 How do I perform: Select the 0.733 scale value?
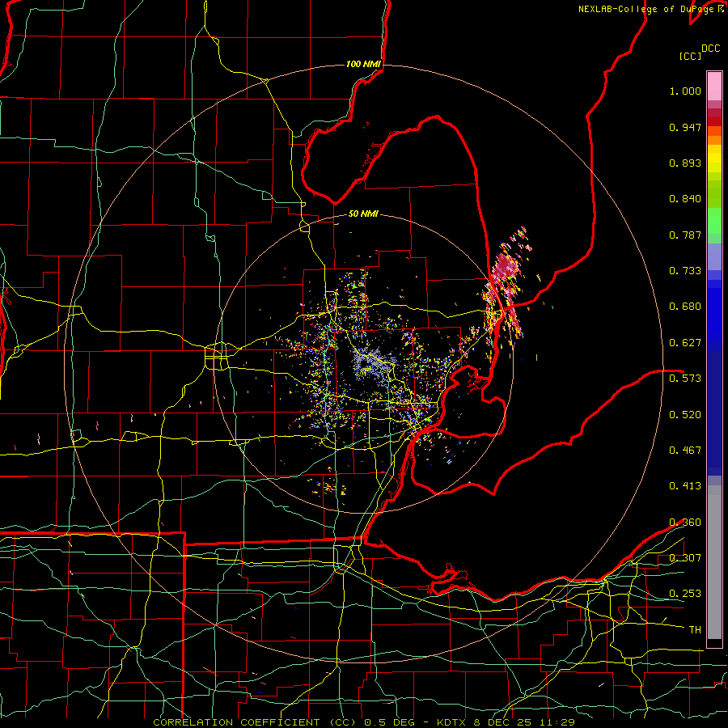coord(685,271)
